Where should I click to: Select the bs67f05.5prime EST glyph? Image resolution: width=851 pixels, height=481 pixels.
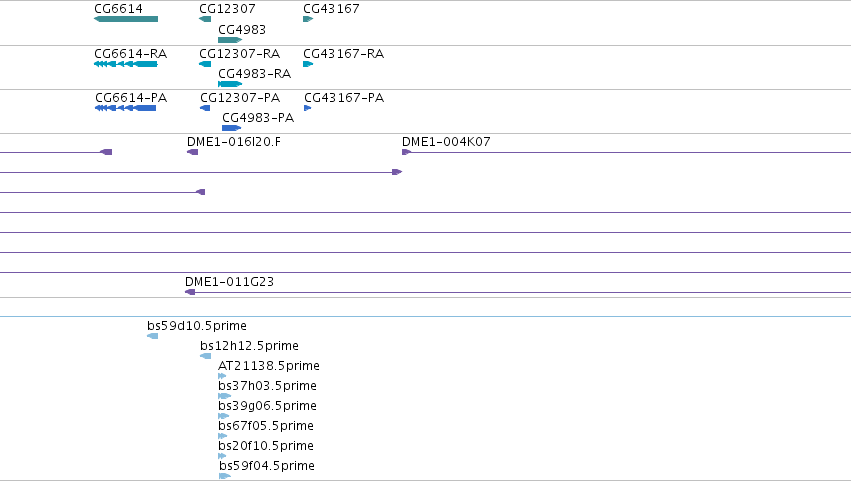[x=223, y=436]
